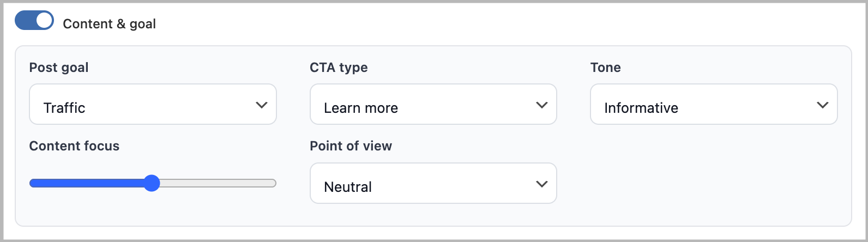Click the selected value text Informative

pyautogui.click(x=641, y=108)
